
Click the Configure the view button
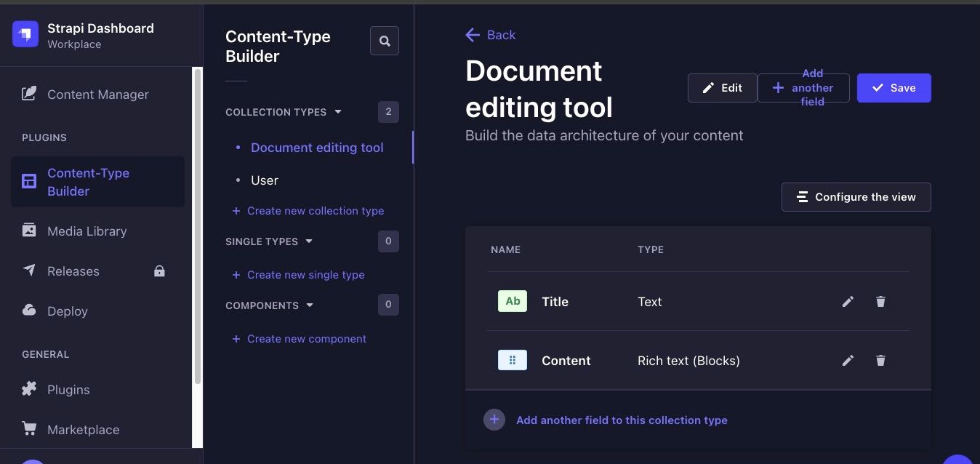click(x=856, y=197)
